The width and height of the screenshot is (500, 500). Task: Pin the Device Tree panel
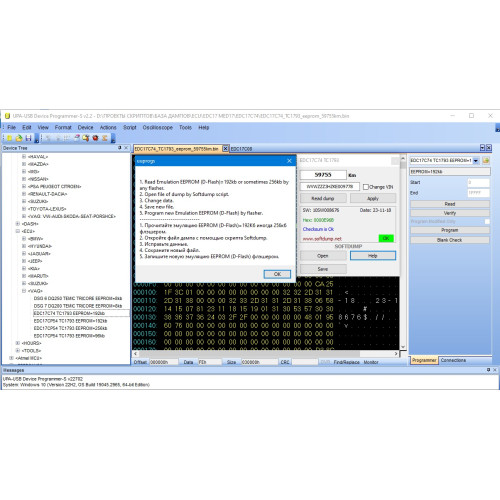120,148
